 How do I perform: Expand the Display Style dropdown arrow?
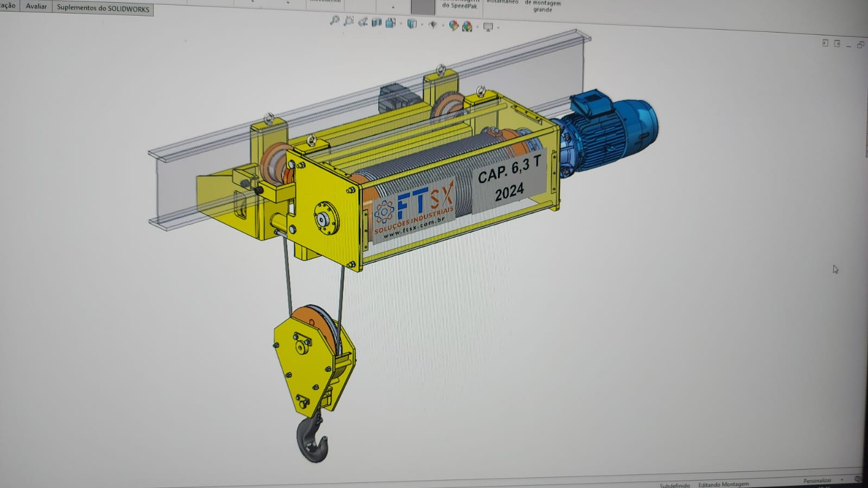pyautogui.click(x=422, y=24)
